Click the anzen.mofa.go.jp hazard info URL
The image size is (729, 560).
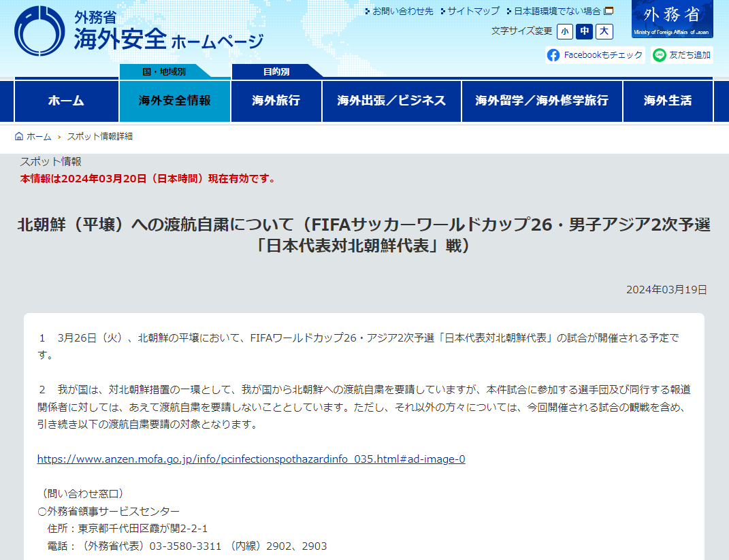point(251,459)
